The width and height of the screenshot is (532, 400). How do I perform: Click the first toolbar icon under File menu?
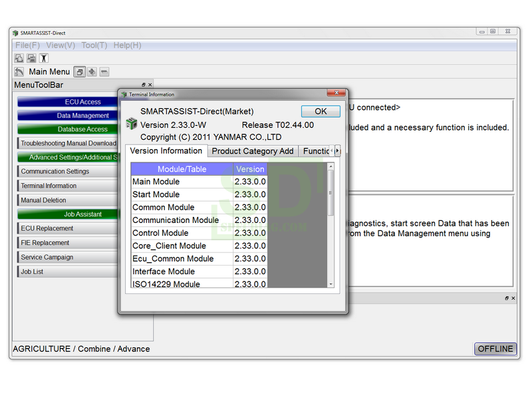pos(19,59)
